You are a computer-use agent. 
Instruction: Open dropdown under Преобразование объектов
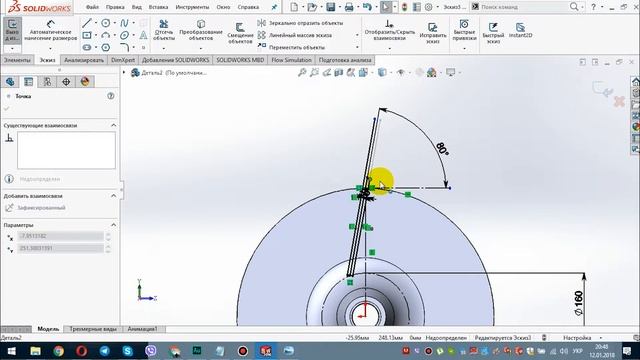click(201, 49)
